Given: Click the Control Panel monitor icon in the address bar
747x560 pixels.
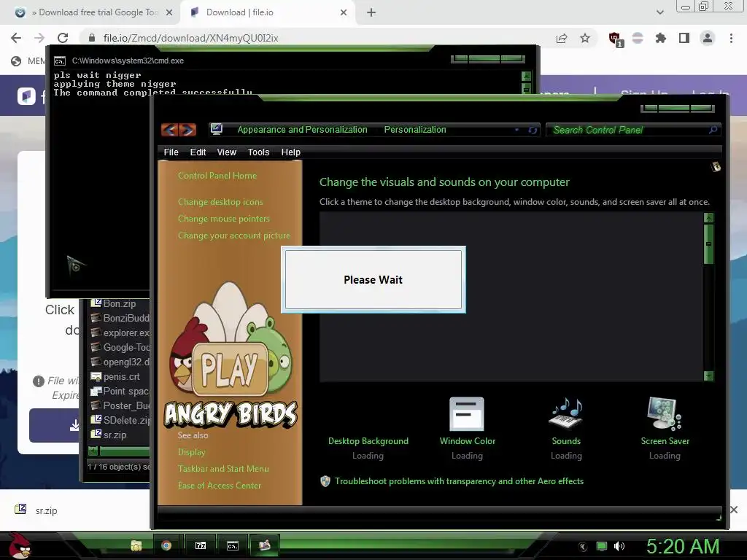Looking at the screenshot, I should [x=216, y=129].
